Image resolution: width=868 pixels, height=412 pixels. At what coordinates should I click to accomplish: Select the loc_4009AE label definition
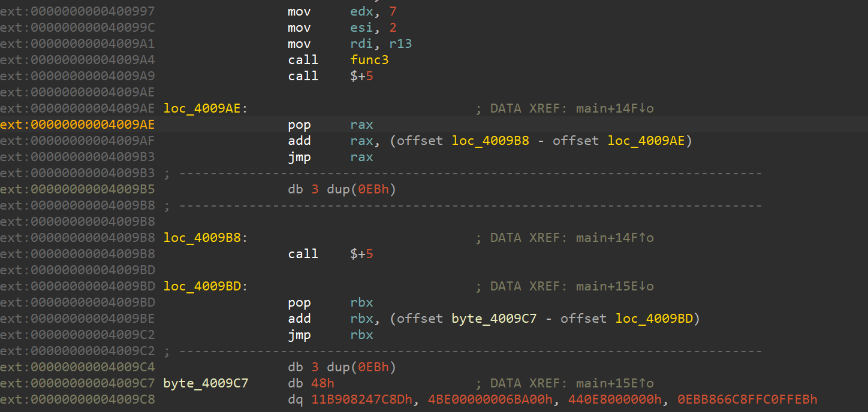204,108
